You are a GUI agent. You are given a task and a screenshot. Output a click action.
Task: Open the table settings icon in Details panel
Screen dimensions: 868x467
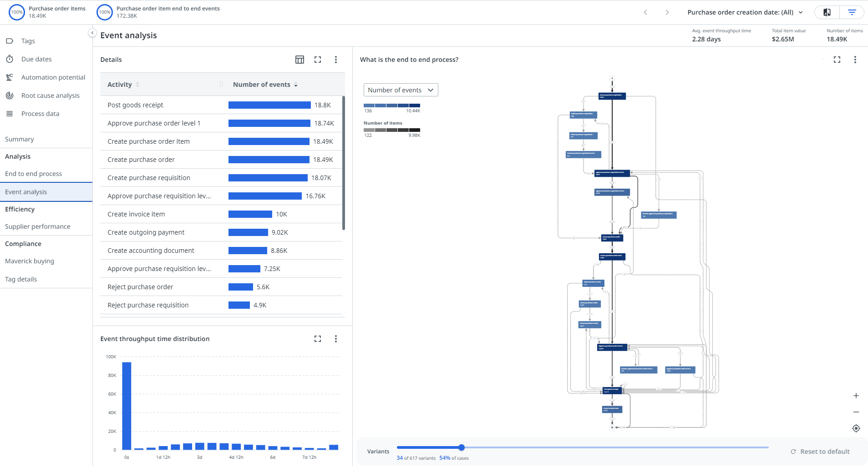[299, 60]
